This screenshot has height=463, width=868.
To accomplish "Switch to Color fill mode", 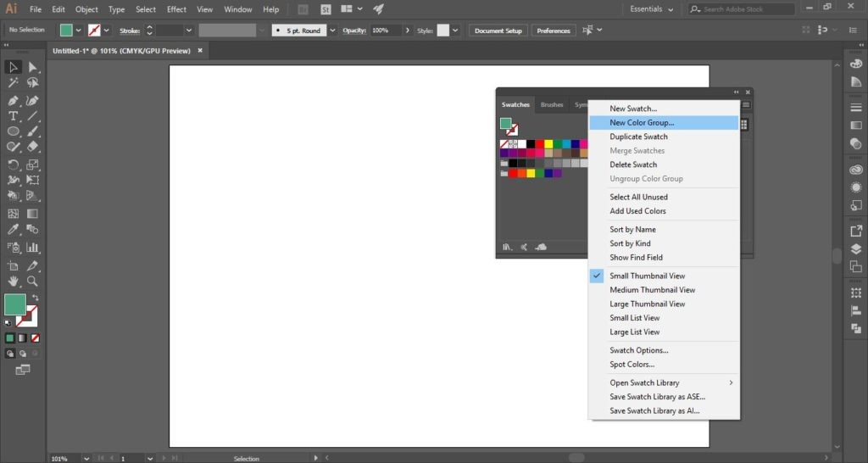I will click(10, 337).
